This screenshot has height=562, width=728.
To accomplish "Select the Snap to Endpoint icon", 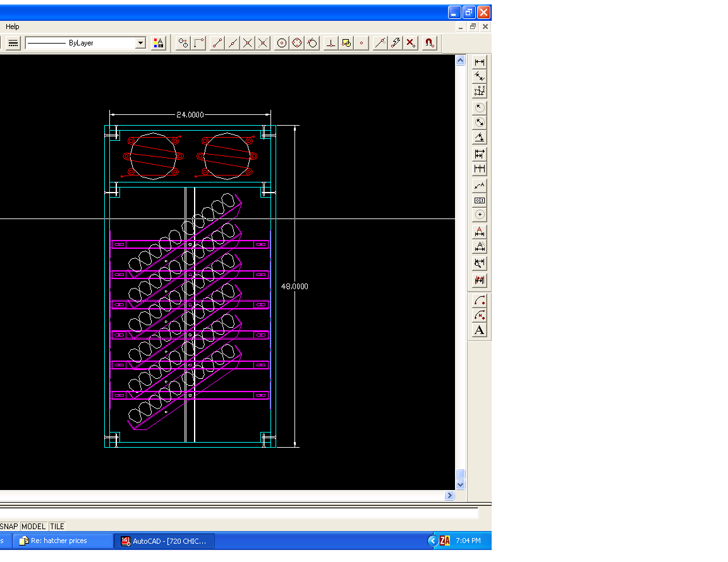I will [217, 43].
